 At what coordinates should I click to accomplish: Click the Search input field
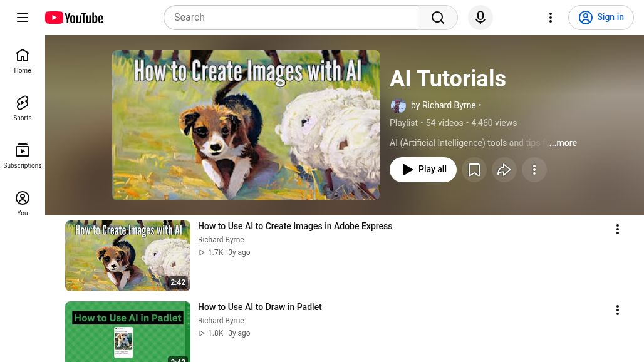(291, 18)
